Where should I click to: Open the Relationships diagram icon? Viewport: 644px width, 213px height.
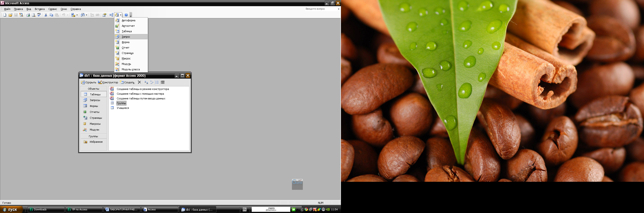111,15
